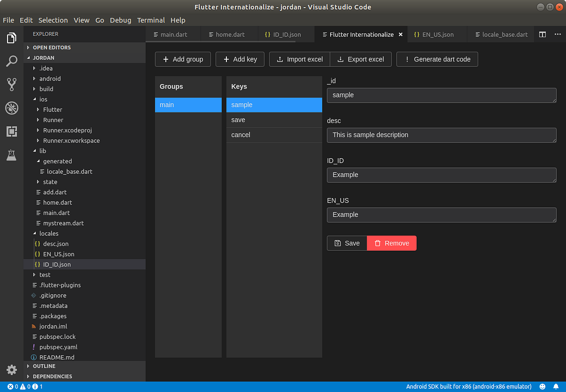Select the cancel key in Keys list
Viewport: 566px width, 392px height.
coord(274,135)
